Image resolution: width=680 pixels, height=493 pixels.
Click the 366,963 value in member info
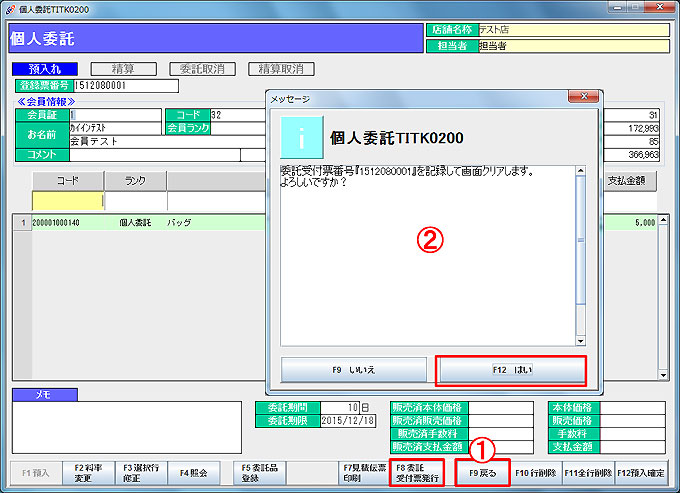click(644, 155)
